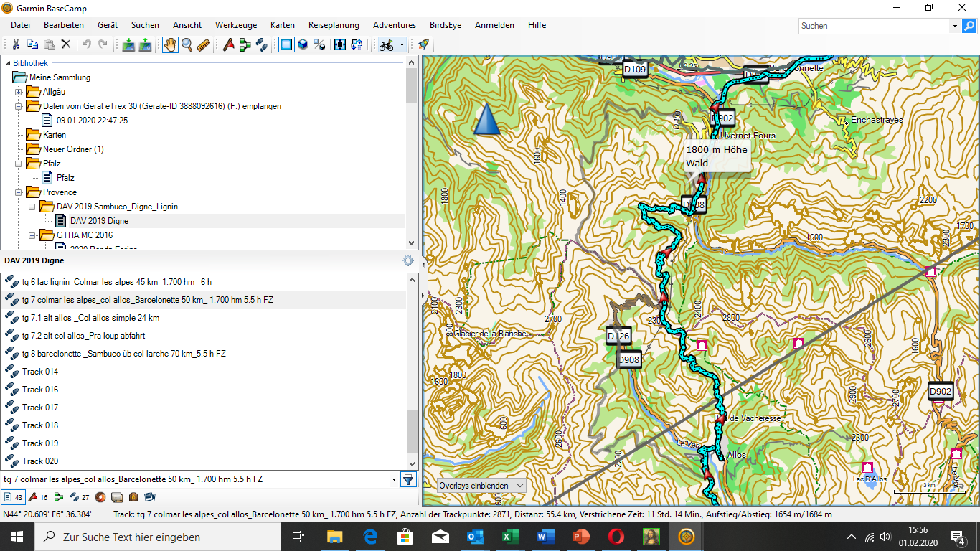Click the blue position triangle on map

(486, 119)
